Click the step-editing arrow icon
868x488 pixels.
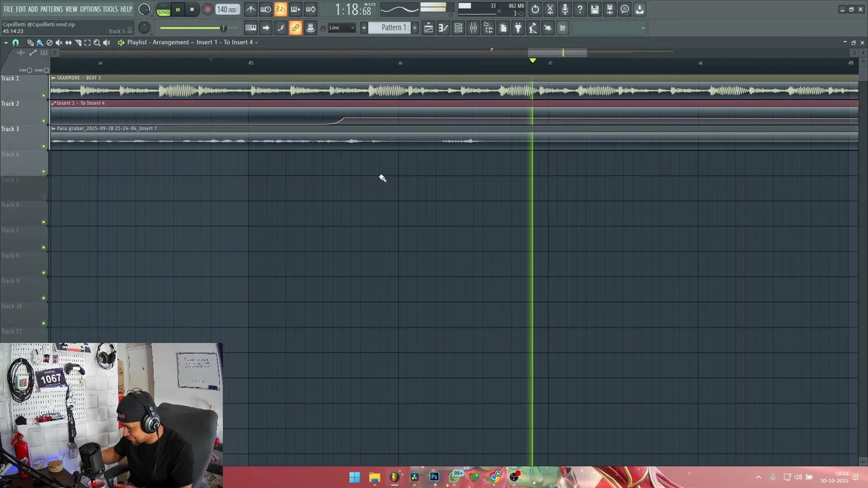click(x=266, y=28)
